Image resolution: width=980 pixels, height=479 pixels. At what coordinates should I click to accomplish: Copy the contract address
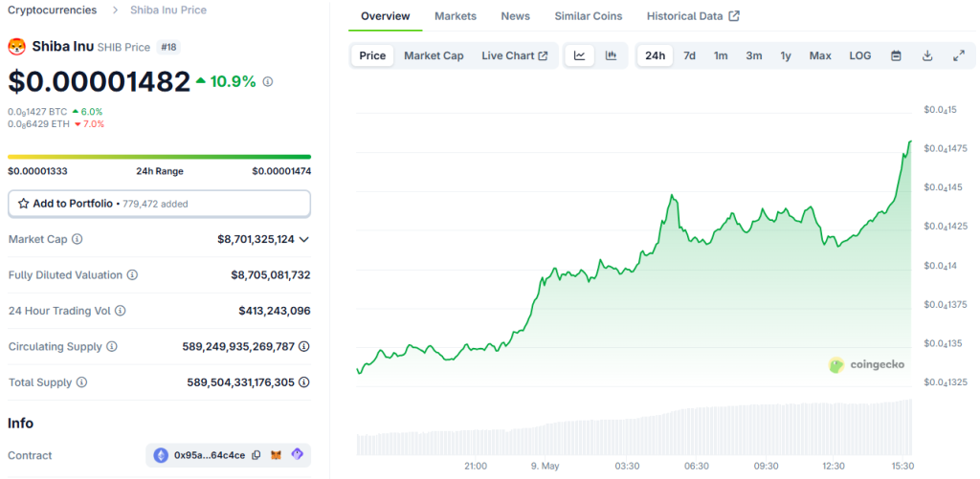(x=256, y=455)
